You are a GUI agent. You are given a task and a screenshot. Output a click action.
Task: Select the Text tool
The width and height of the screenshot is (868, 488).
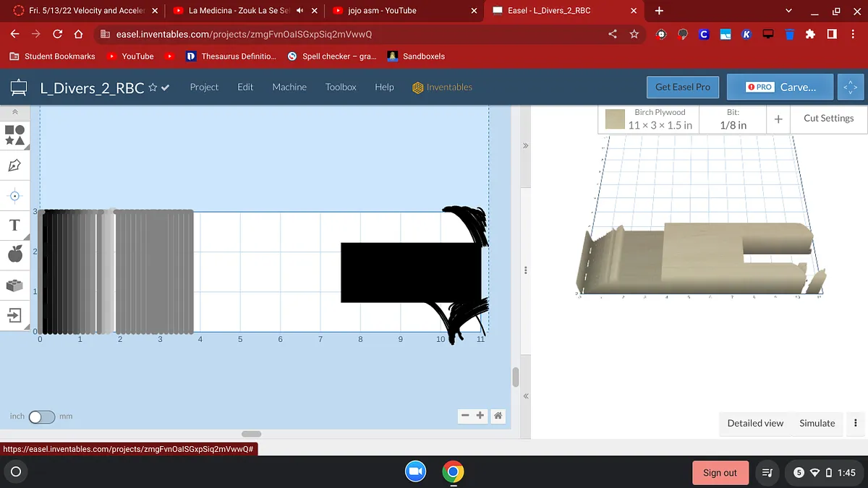tap(14, 226)
